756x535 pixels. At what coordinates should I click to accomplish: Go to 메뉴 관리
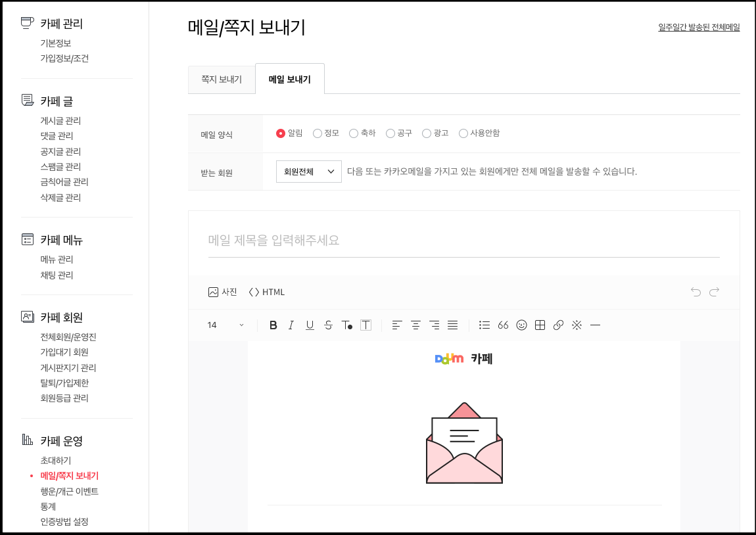pos(57,260)
